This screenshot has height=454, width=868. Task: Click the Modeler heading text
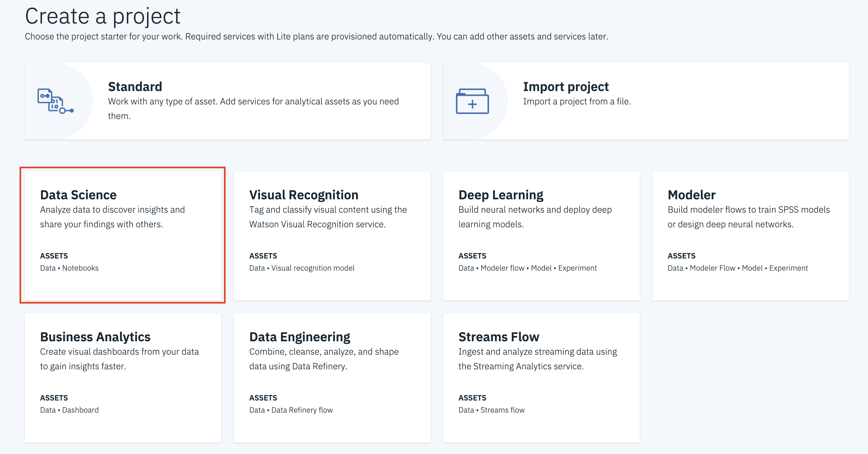(692, 195)
